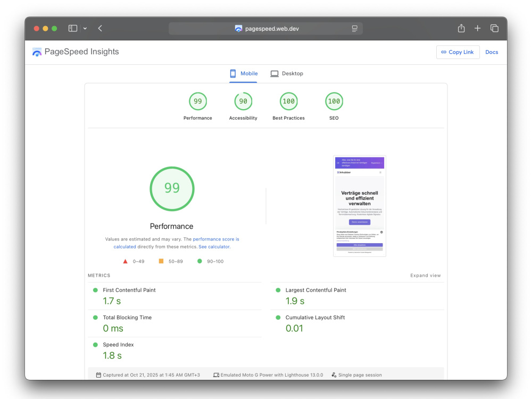Open the Docs link

click(x=492, y=52)
